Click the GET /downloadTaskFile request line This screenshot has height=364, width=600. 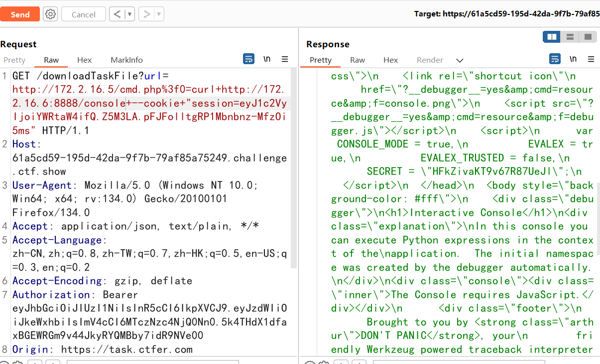click(91, 76)
